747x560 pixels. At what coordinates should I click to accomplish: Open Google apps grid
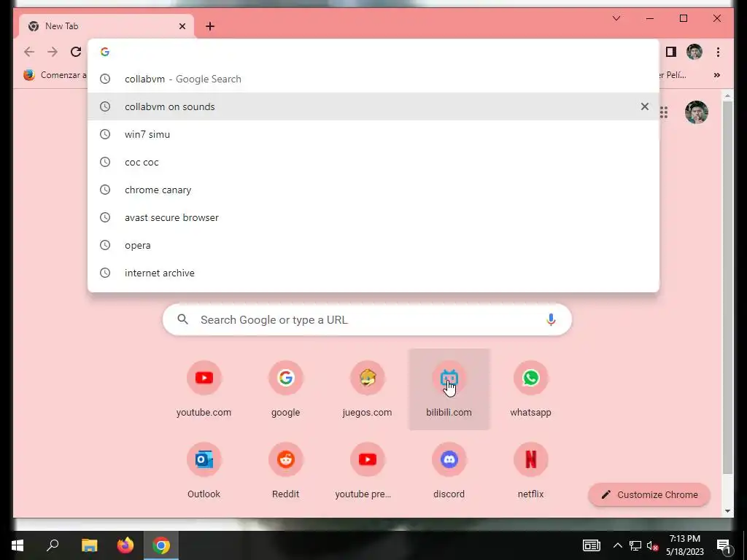click(664, 112)
